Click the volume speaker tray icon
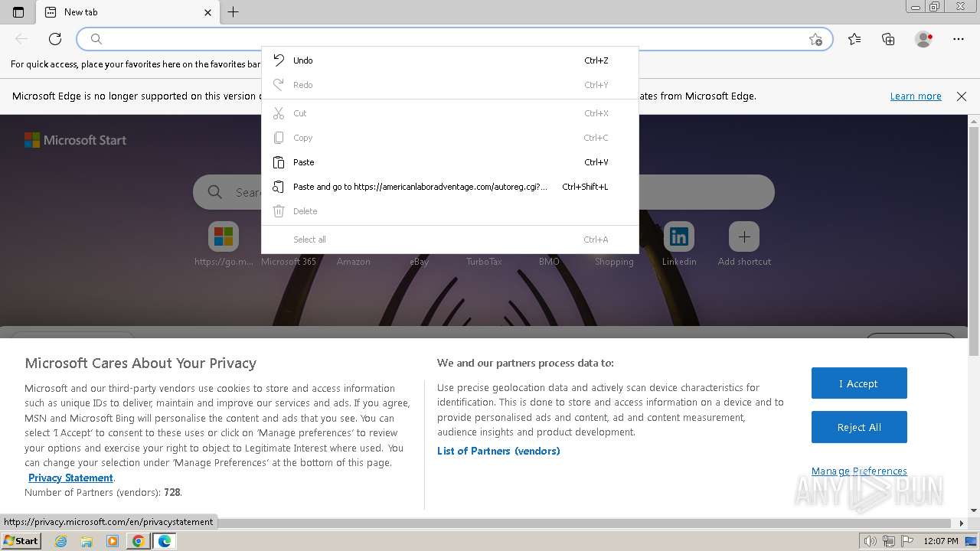Screen dimensions: 980x551 (x=871, y=541)
